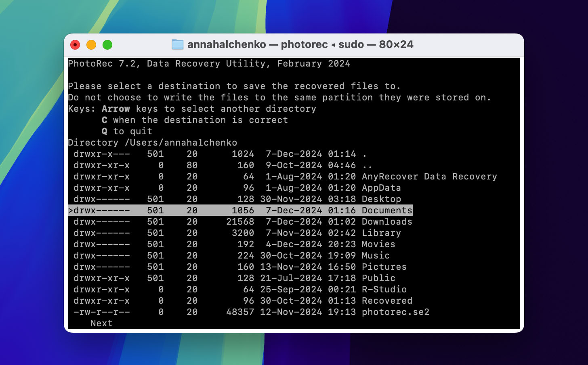Viewport: 588px width, 365px height.
Task: Click the 'C when the destination is correct' line
Action: (x=195, y=120)
